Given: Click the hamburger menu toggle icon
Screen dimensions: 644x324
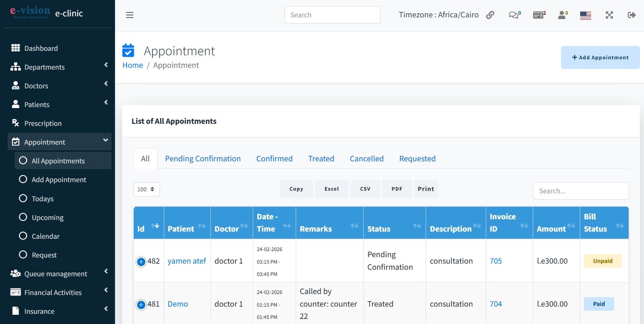Looking at the screenshot, I should [x=130, y=15].
